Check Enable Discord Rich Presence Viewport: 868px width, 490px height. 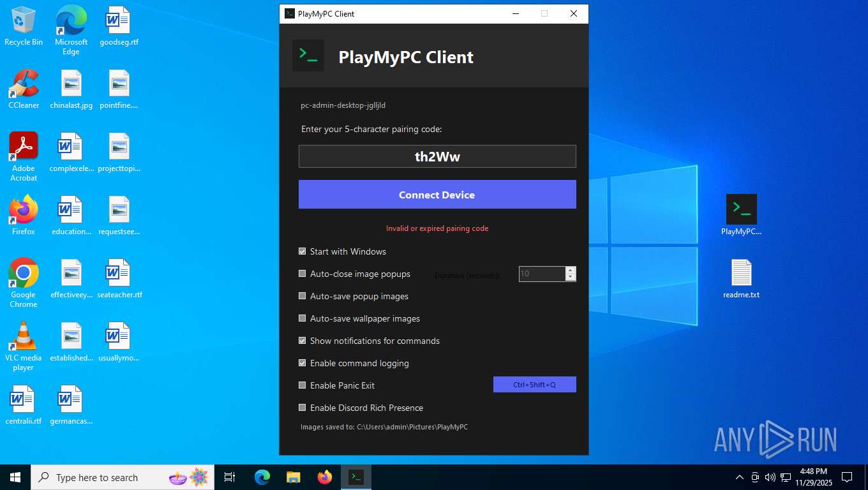coord(303,408)
